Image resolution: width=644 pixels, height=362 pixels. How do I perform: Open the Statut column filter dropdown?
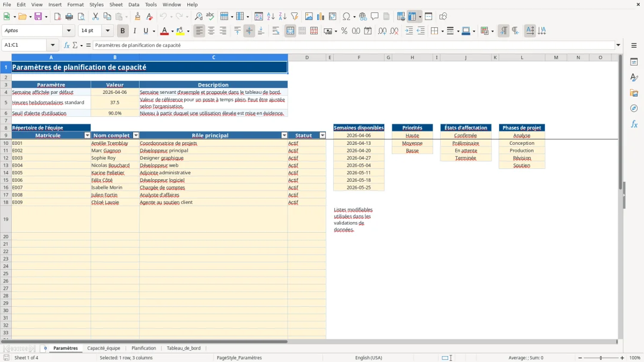[x=323, y=136]
